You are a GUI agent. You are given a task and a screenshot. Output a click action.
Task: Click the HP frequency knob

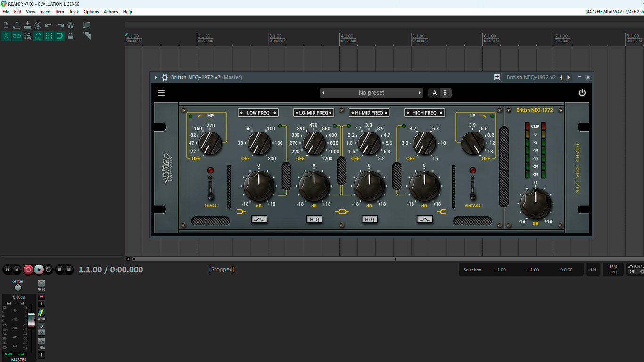point(210,143)
